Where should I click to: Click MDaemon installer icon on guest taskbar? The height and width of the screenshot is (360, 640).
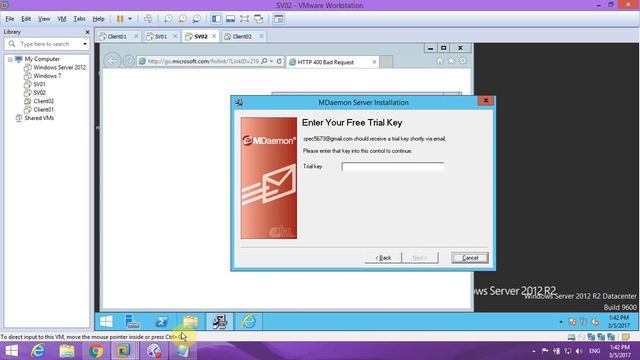coord(220,322)
